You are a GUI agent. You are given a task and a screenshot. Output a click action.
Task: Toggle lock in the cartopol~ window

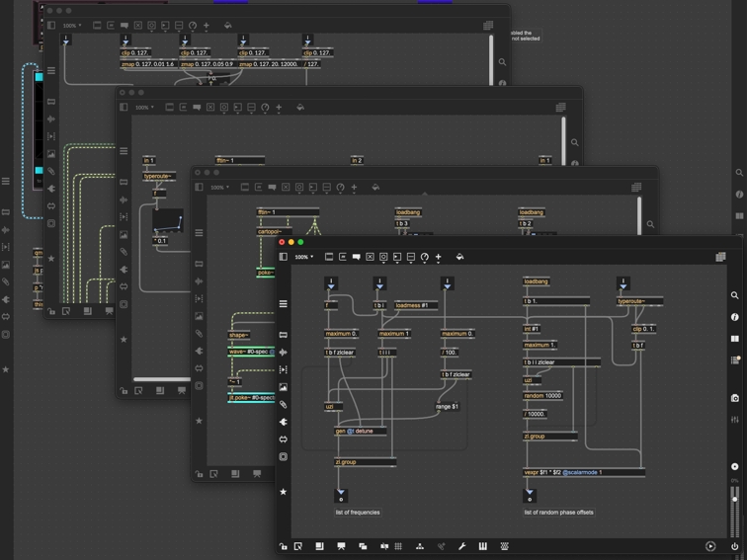pyautogui.click(x=199, y=474)
